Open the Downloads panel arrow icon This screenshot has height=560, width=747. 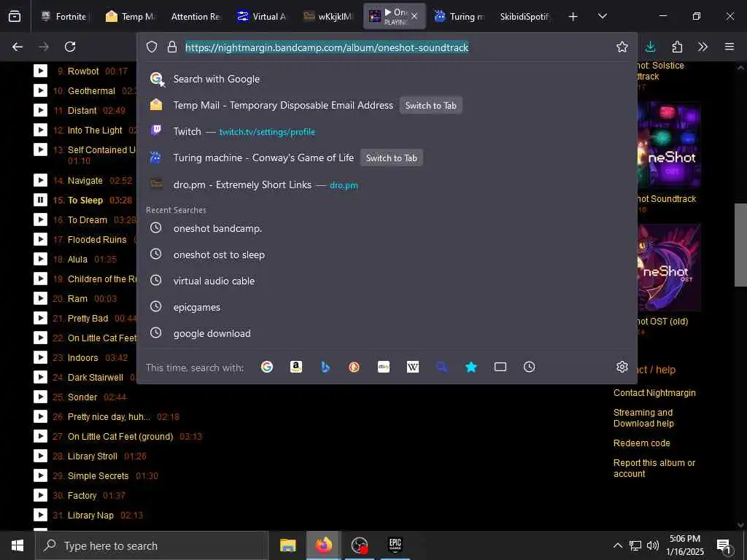650,47
